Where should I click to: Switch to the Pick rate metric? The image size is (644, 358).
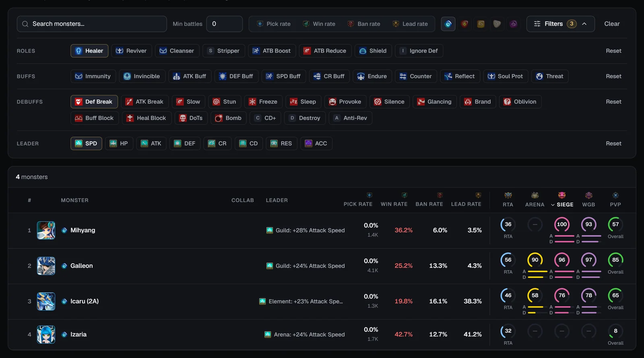(x=274, y=24)
